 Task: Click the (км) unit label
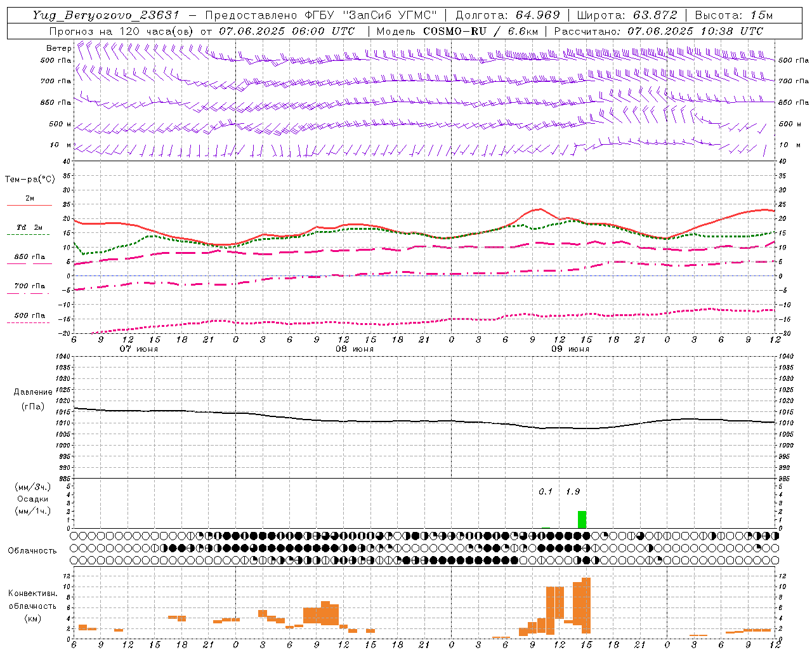point(33,618)
